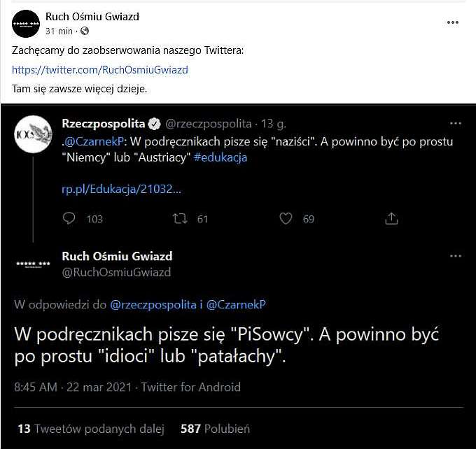View the 587 Polubień likes list
Viewport: 476px width, 449px height.
215,429
